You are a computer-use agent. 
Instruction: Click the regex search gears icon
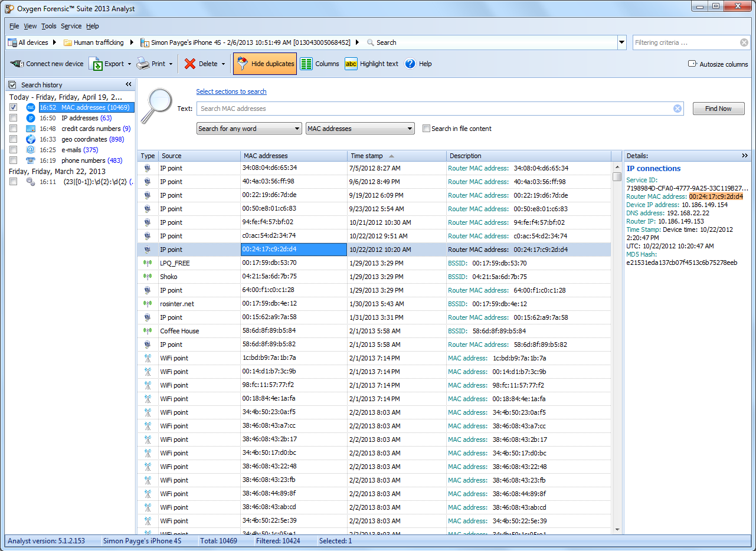31,182
